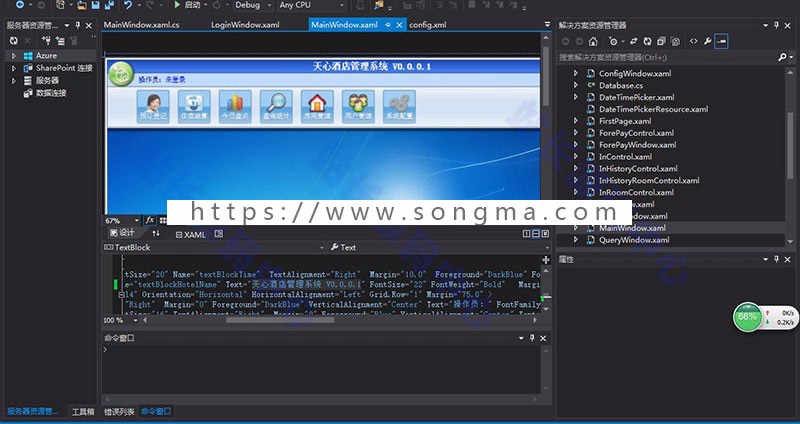Pin the command window panel
The width and height of the screenshot is (800, 424).
coord(532,338)
